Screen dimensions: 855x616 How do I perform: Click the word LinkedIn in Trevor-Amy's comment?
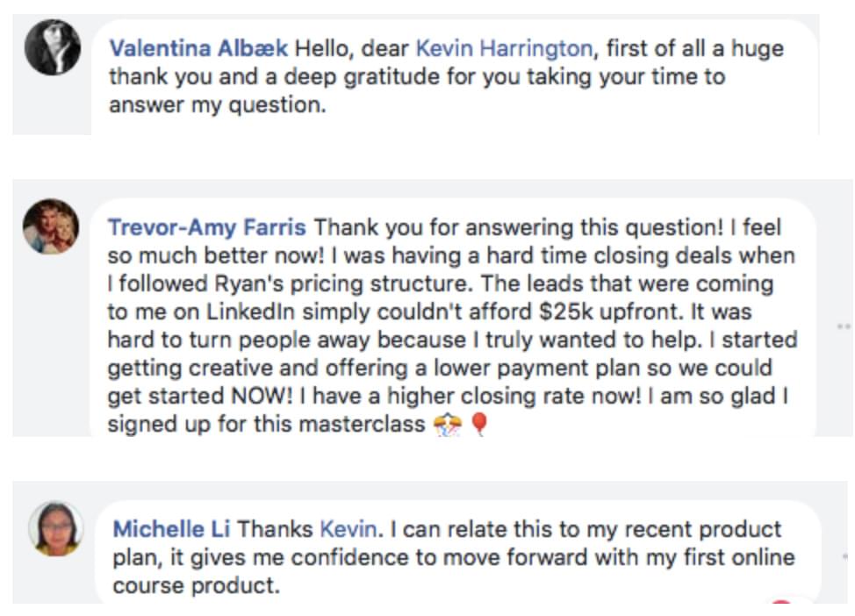[x=250, y=312]
